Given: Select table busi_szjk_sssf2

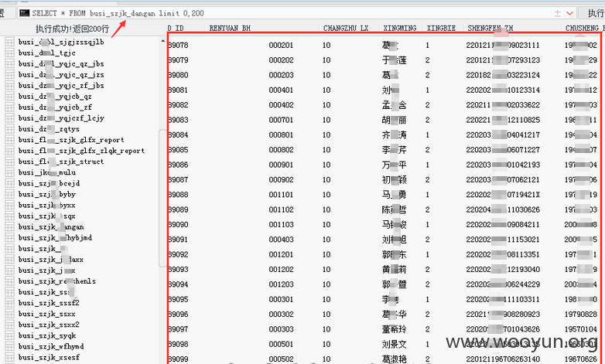Looking at the screenshot, I should (x=49, y=303).
